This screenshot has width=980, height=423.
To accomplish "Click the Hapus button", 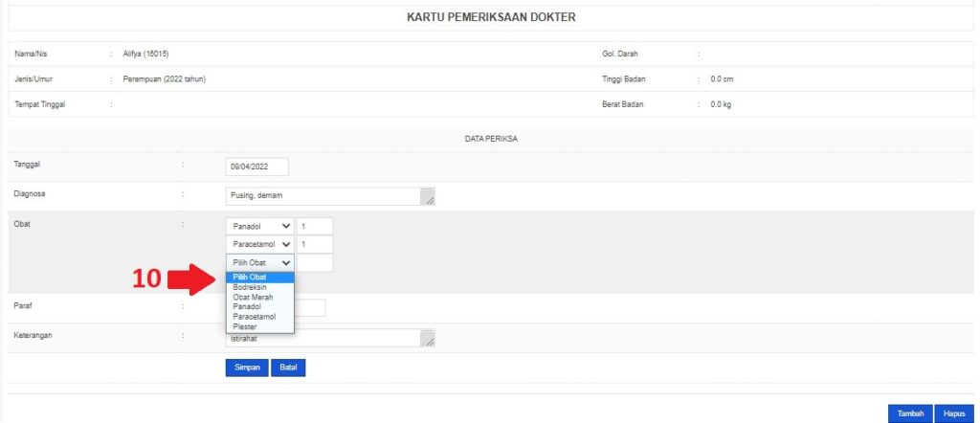I will click(x=953, y=413).
